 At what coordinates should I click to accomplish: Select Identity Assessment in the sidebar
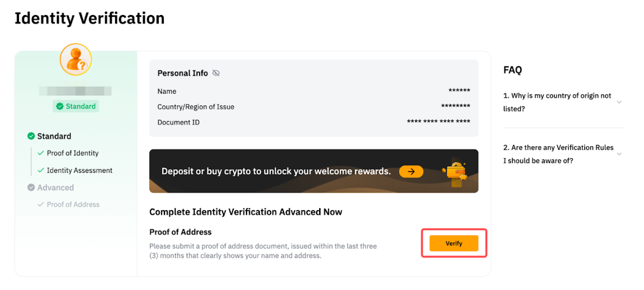click(x=79, y=170)
